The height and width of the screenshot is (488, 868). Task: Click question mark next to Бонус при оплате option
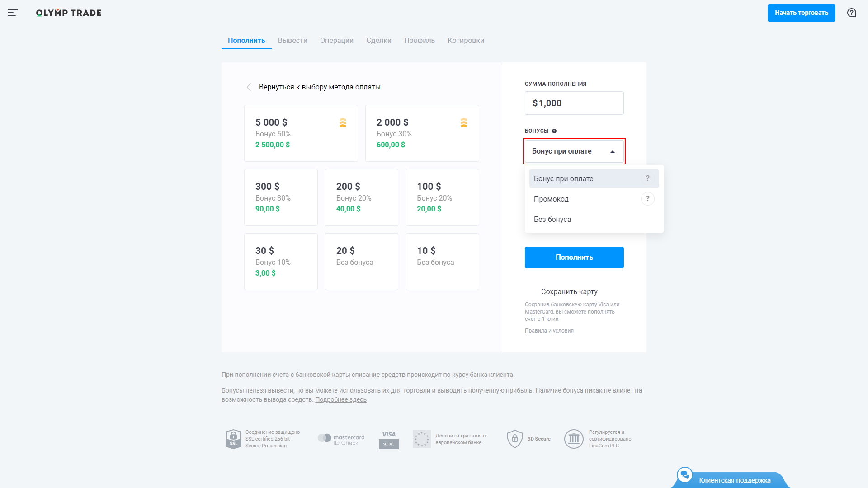tap(647, 178)
